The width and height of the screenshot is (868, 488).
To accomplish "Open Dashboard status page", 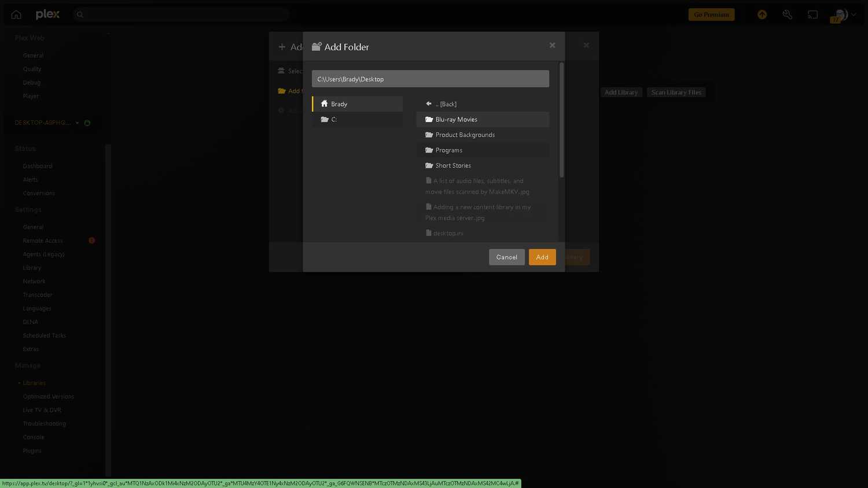I will click(x=38, y=166).
